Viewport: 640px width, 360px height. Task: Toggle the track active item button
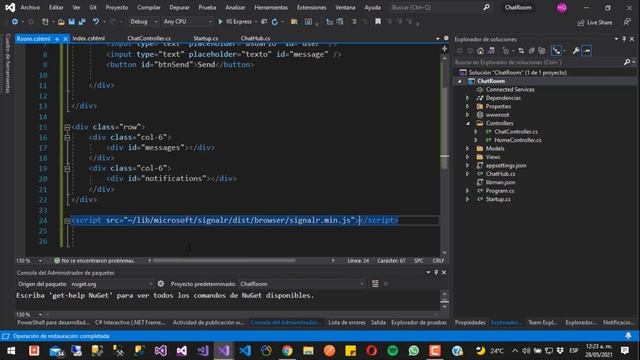click(556, 51)
